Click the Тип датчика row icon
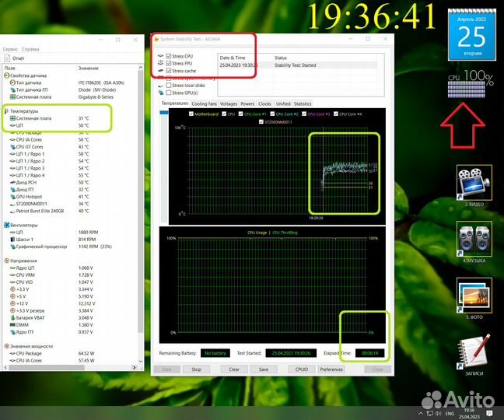This screenshot has width=504, height=420. click(13, 82)
